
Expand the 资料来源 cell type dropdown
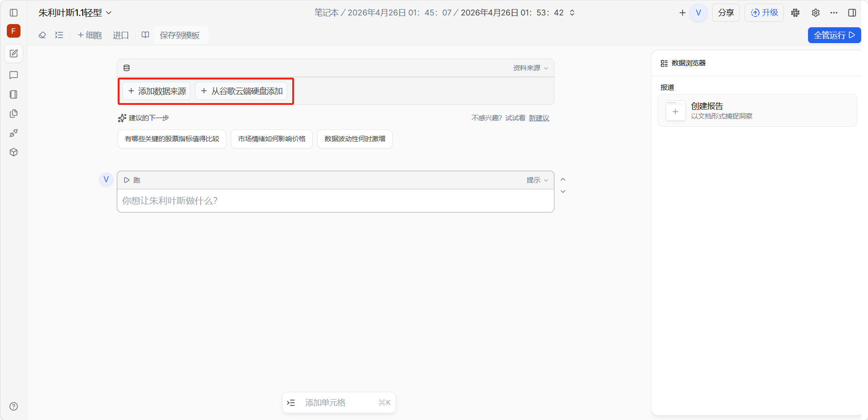[x=530, y=68]
